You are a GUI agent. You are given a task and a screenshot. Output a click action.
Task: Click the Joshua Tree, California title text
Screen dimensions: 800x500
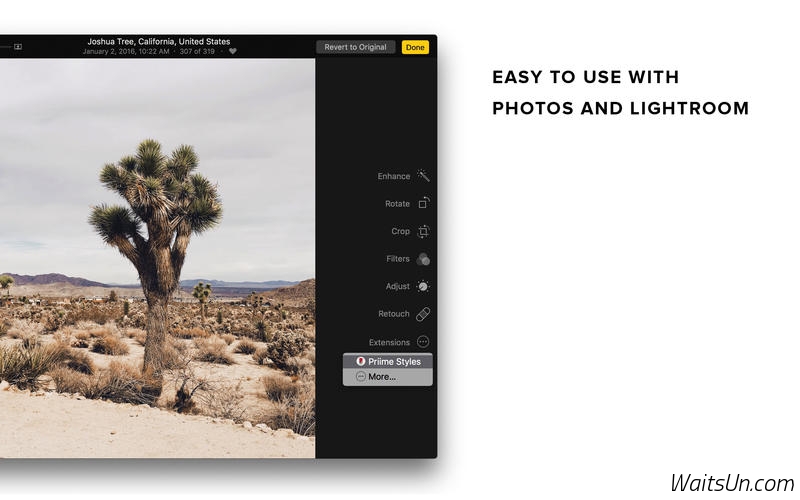click(159, 41)
